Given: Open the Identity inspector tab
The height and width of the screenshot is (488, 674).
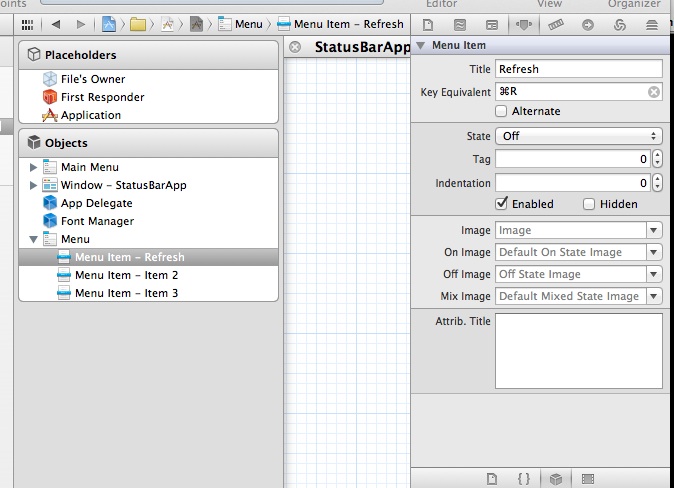Looking at the screenshot, I should click(492, 25).
